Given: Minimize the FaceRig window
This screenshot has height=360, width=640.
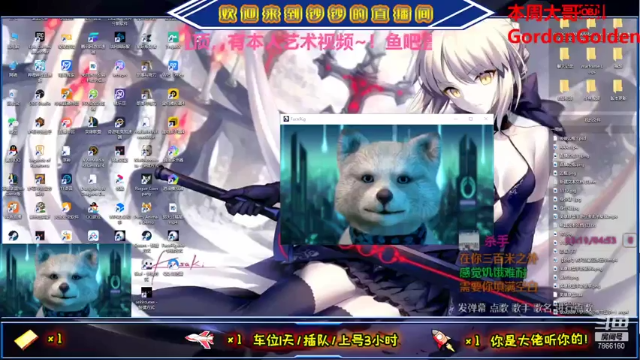Looking at the screenshot, I should pyautogui.click(x=456, y=119).
